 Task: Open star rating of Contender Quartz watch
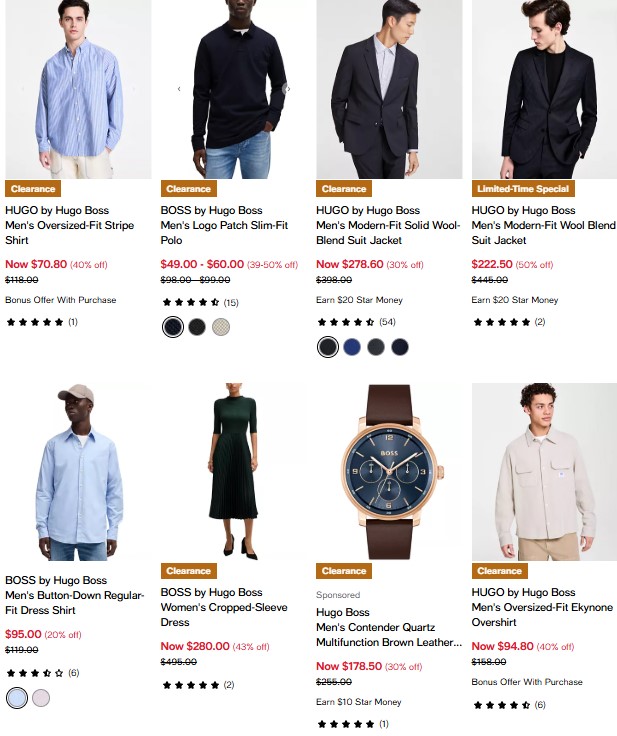pos(353,724)
